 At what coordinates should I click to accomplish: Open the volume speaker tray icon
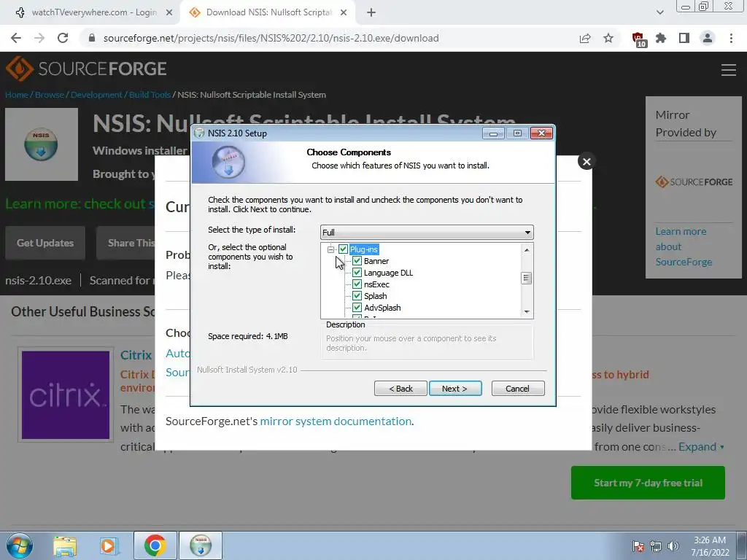click(x=673, y=546)
